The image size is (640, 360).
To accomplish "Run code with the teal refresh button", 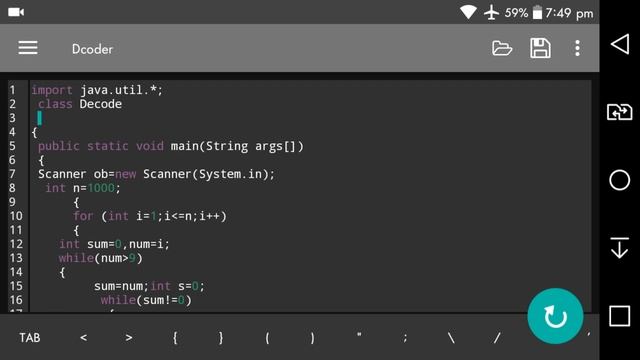I will 555,316.
